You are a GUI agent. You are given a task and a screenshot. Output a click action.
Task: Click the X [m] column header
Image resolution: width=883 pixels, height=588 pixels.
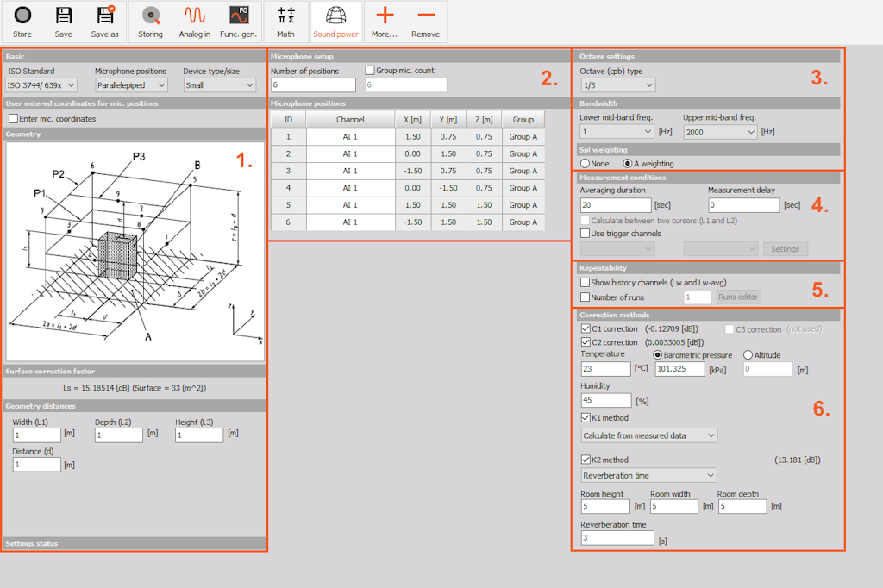point(413,119)
